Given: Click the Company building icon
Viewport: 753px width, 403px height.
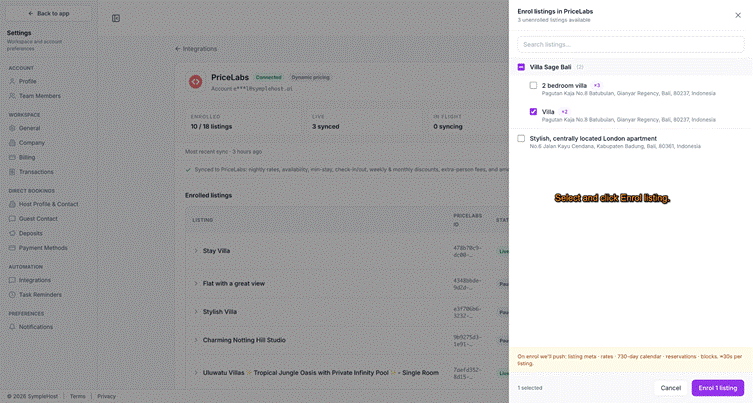Looking at the screenshot, I should pos(12,143).
